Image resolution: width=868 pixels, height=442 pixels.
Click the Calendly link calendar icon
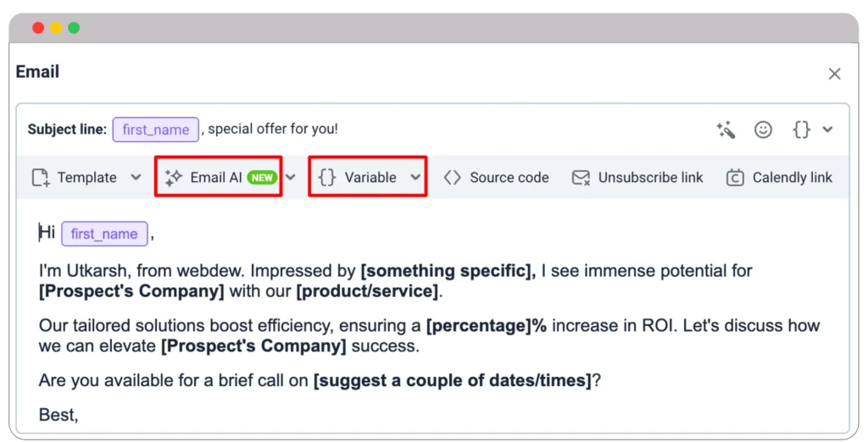736,178
